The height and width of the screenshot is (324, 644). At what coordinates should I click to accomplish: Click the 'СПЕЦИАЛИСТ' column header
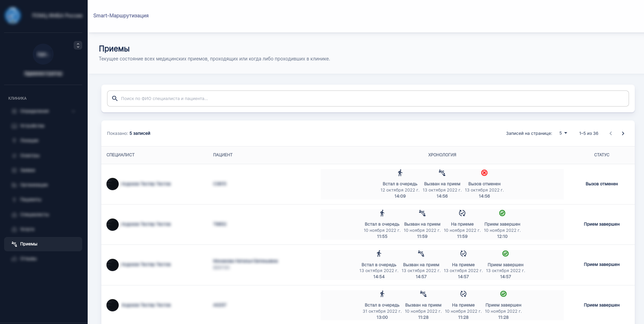tap(120, 155)
